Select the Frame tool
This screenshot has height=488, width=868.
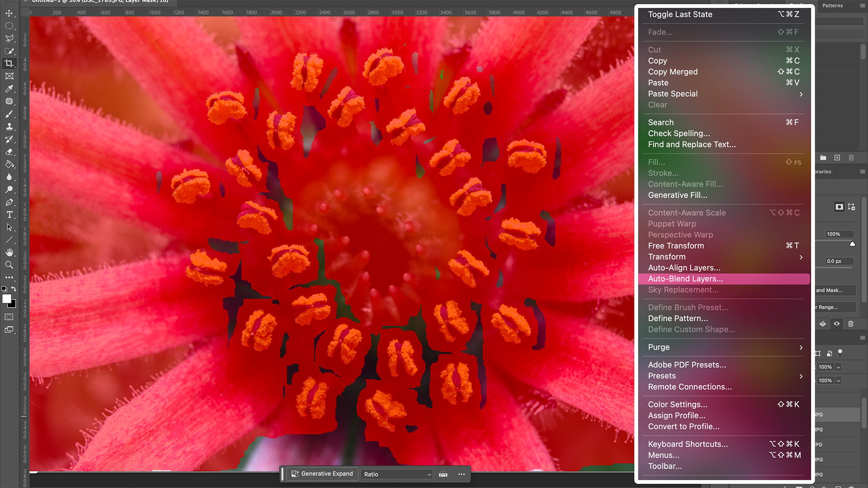tap(9, 76)
